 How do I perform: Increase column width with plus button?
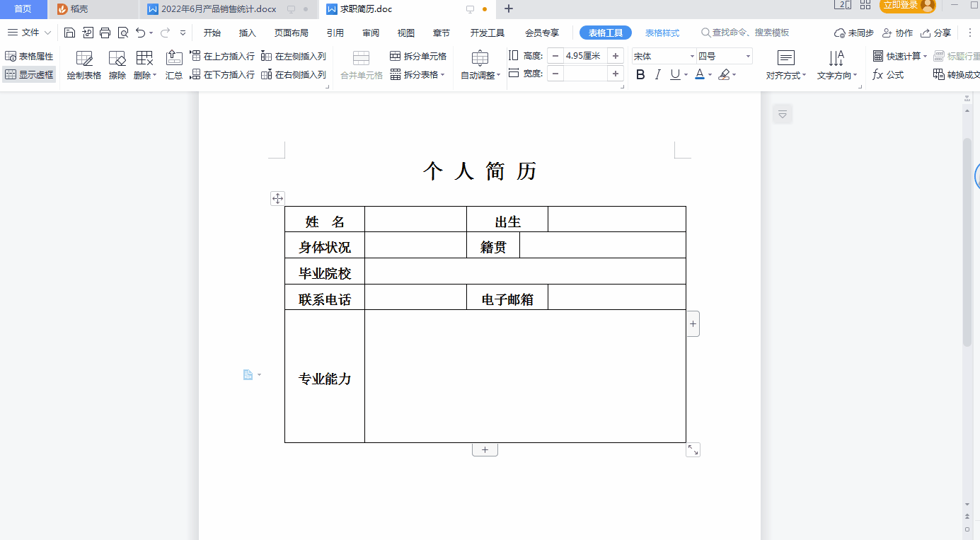(x=616, y=73)
